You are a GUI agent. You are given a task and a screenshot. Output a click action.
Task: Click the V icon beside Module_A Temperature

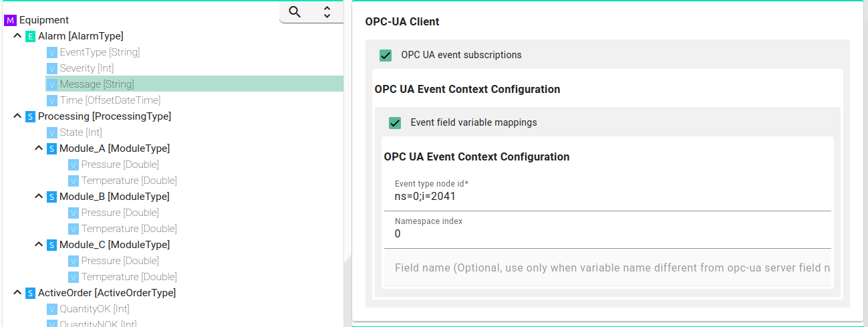click(x=74, y=181)
